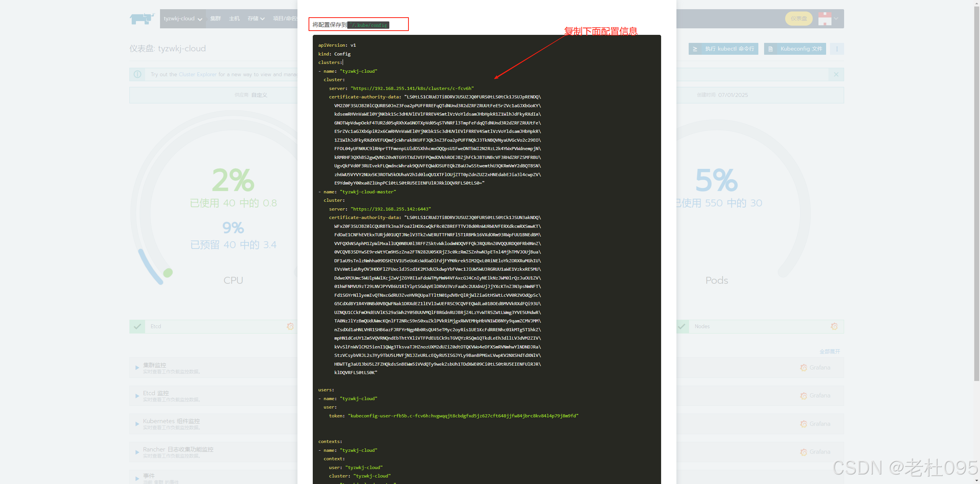Click the page vertical scrollbar

[x=977, y=193]
